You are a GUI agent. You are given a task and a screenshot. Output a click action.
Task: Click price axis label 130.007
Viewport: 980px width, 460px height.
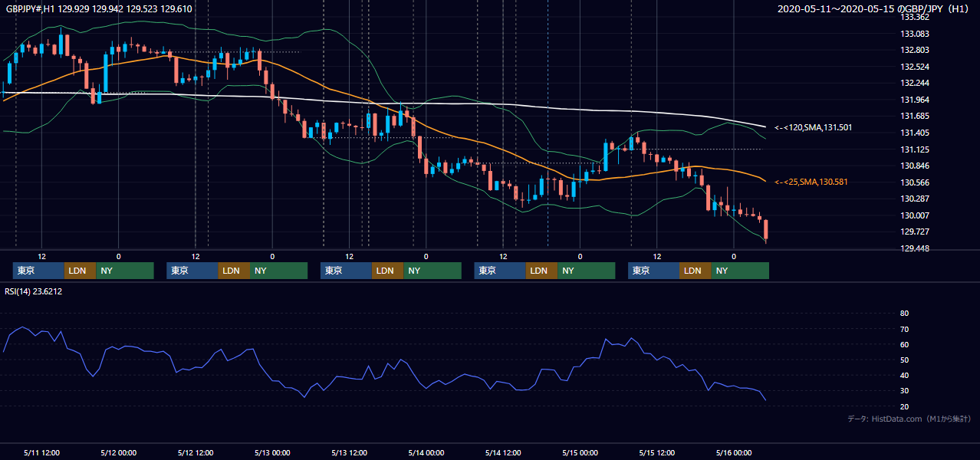914,215
